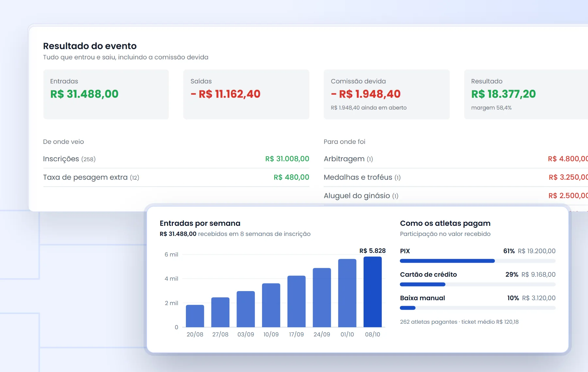The image size is (588, 372).
Task: Click the margem 58,4% text
Action: point(491,108)
